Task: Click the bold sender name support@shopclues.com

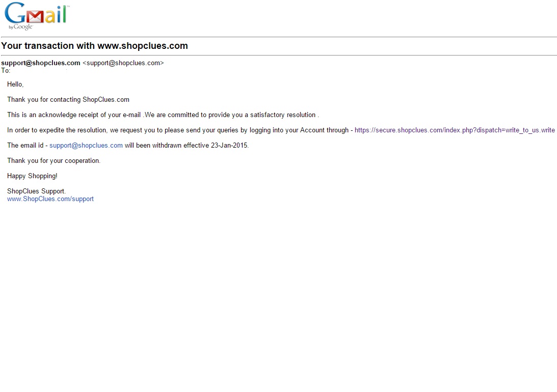Action: [40, 63]
